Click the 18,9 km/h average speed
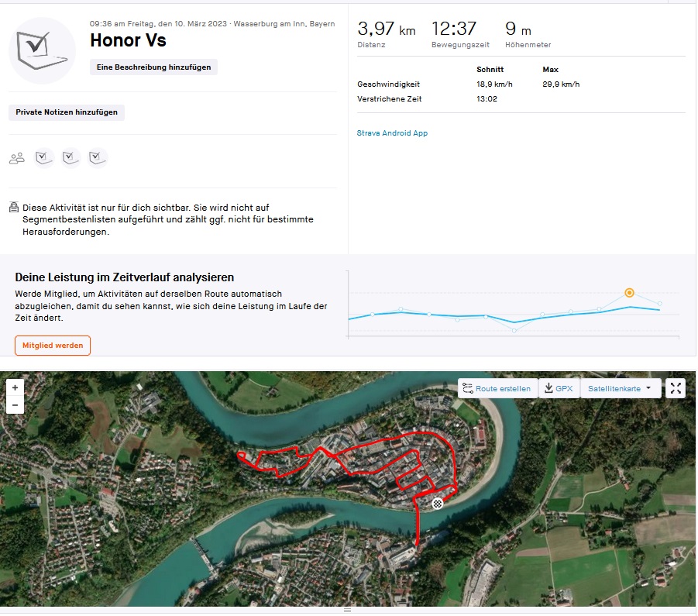 pos(494,84)
